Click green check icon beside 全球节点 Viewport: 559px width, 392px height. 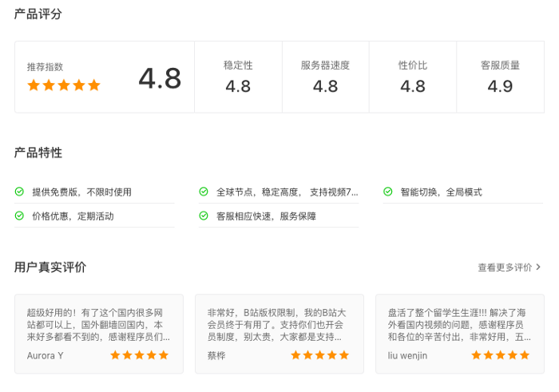(x=204, y=192)
